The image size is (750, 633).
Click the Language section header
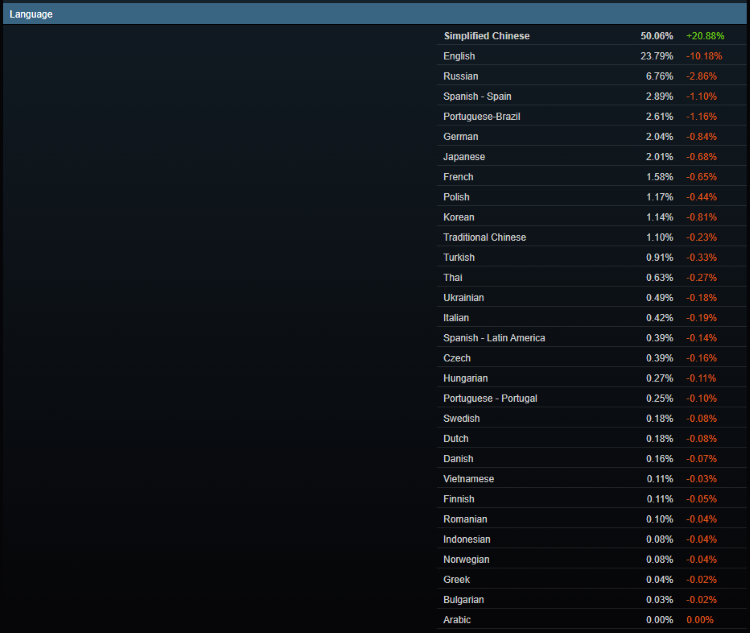[x=375, y=14]
